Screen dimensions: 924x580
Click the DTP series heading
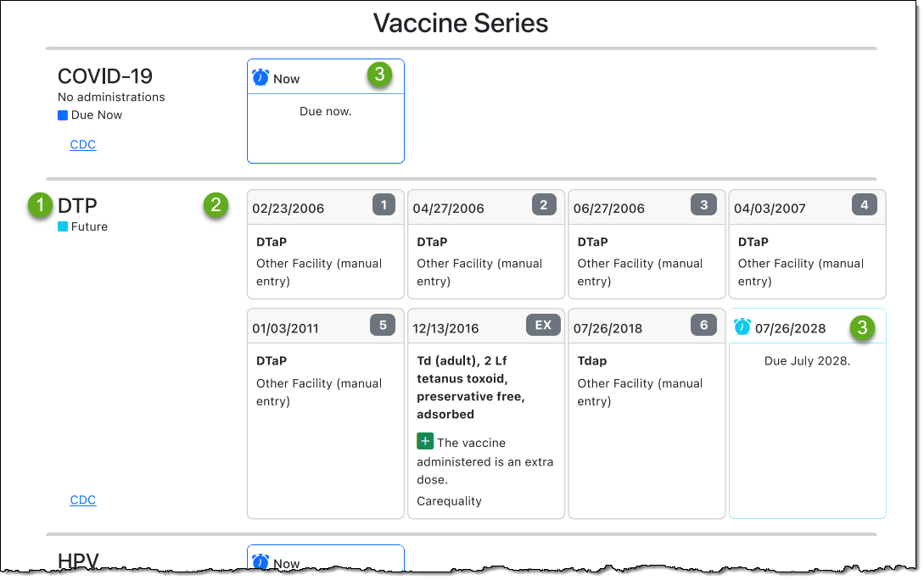[x=77, y=205]
